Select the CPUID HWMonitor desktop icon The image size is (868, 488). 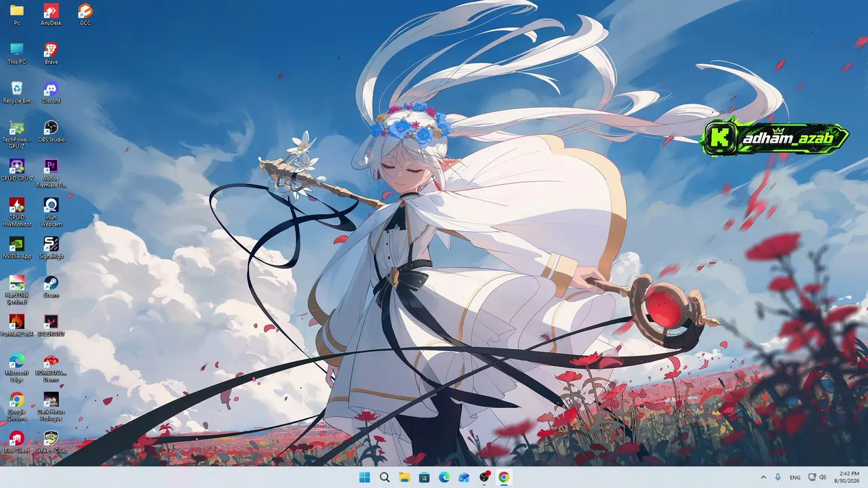pos(17,212)
